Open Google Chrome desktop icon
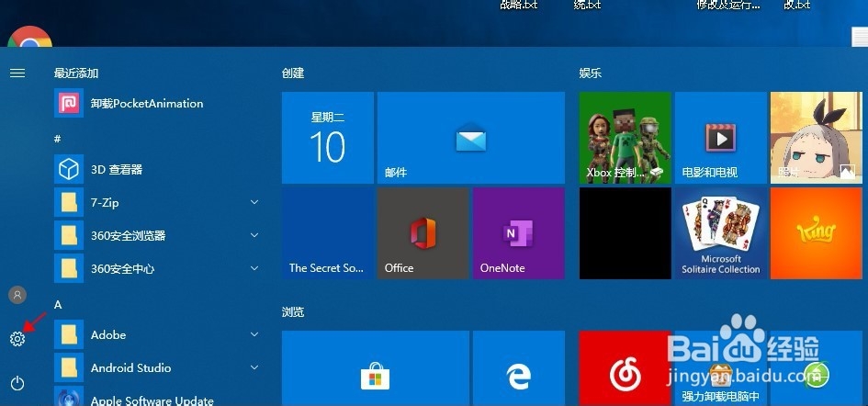Viewport: 868px width, 406px height. coord(30,37)
